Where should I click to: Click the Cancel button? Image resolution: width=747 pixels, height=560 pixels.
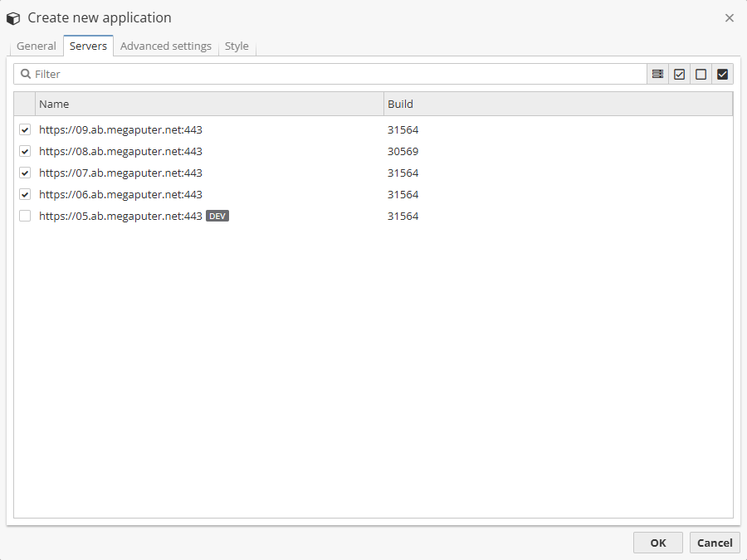pos(714,543)
